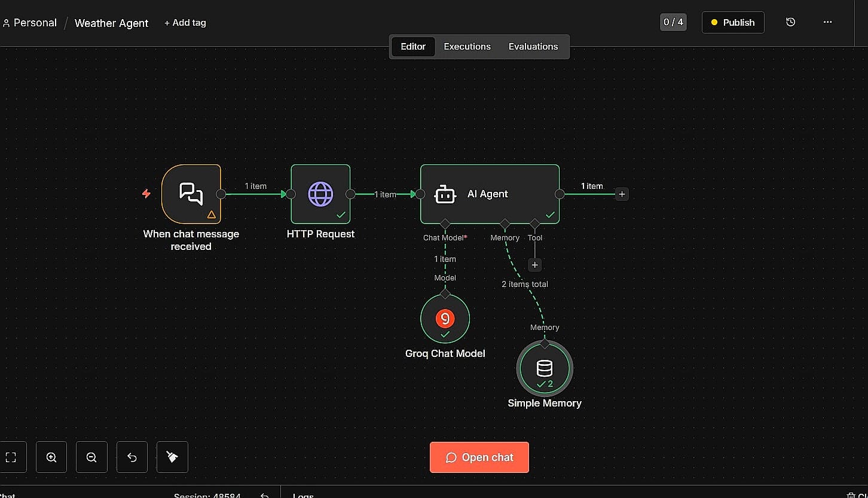Image resolution: width=868 pixels, height=498 pixels.
Task: Switch to the Executions tab
Action: [467, 47]
